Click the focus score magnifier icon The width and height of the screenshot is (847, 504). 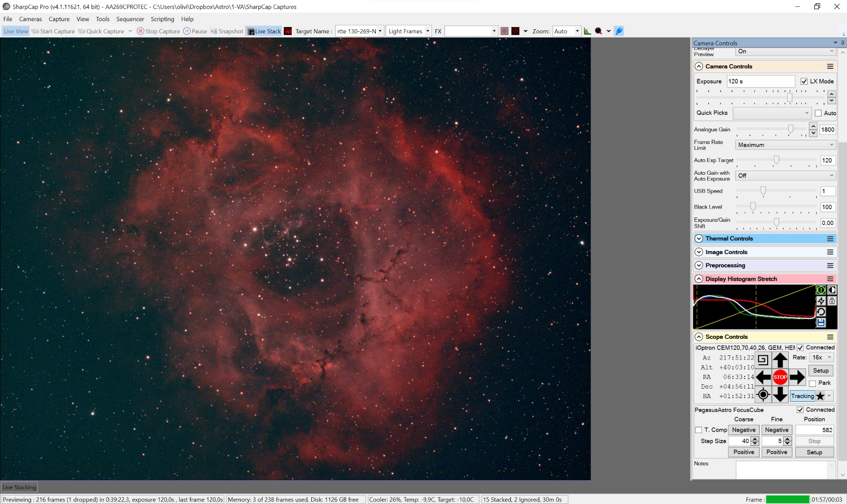click(x=599, y=31)
